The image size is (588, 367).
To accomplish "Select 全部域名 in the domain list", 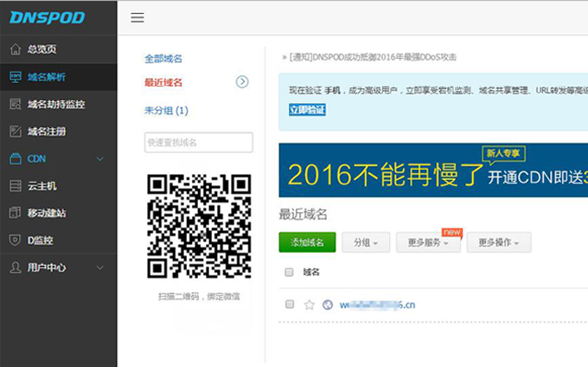I will point(163,59).
